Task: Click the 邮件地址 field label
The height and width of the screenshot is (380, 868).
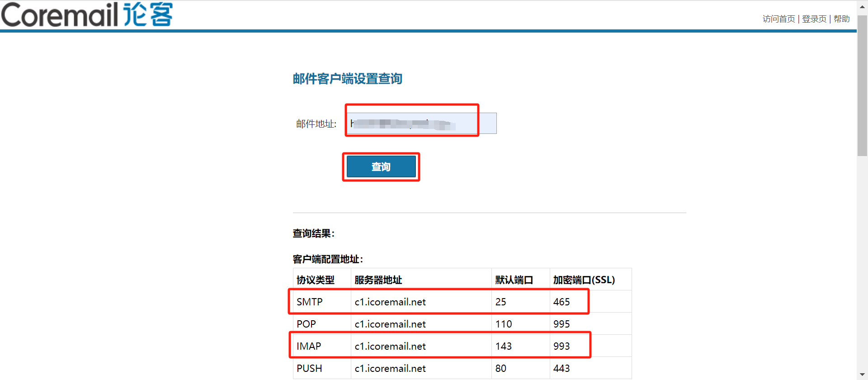Action: [x=316, y=123]
